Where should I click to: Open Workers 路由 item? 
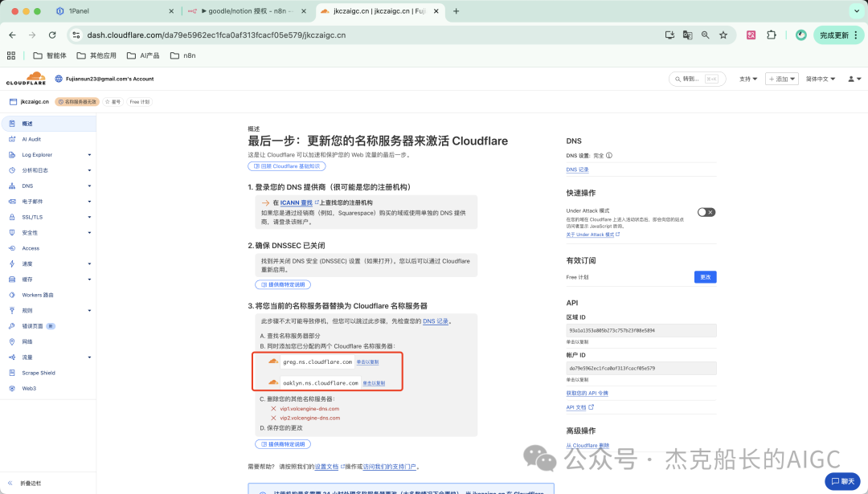point(38,295)
